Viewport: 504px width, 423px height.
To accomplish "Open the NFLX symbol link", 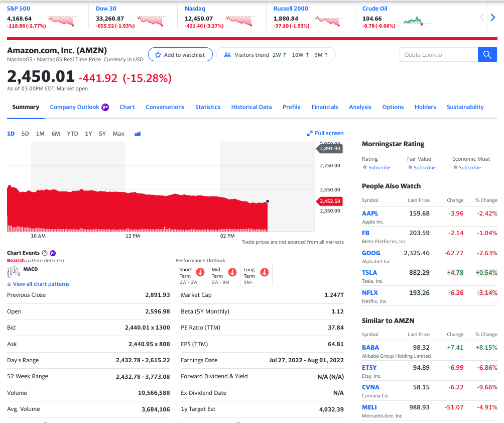I will point(370,293).
